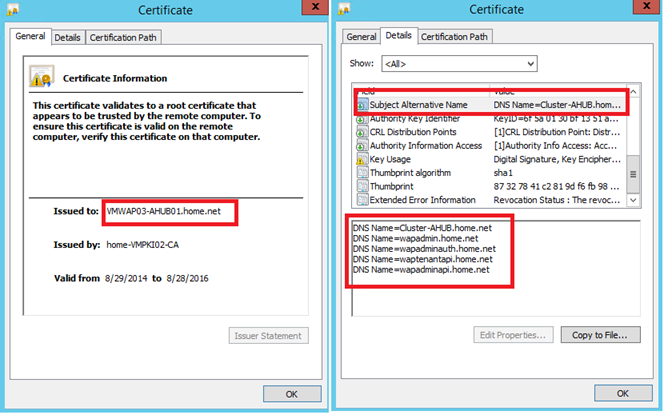Click the thumbprint value starting 87 32 78
The image size is (664, 415).
556,186
